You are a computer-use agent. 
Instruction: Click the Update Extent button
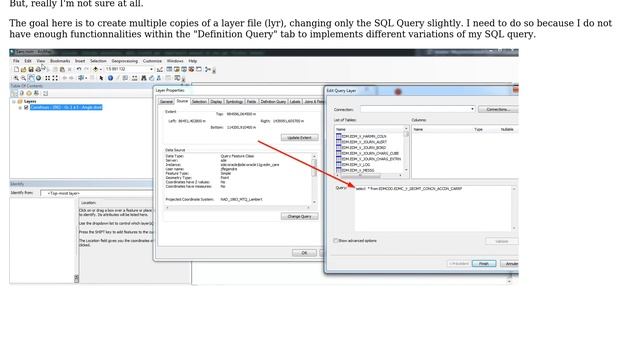300,138
